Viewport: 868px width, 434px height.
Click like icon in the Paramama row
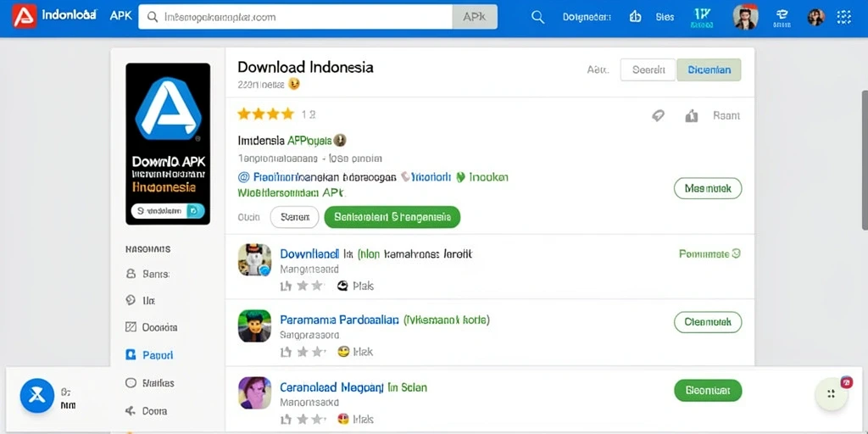286,352
